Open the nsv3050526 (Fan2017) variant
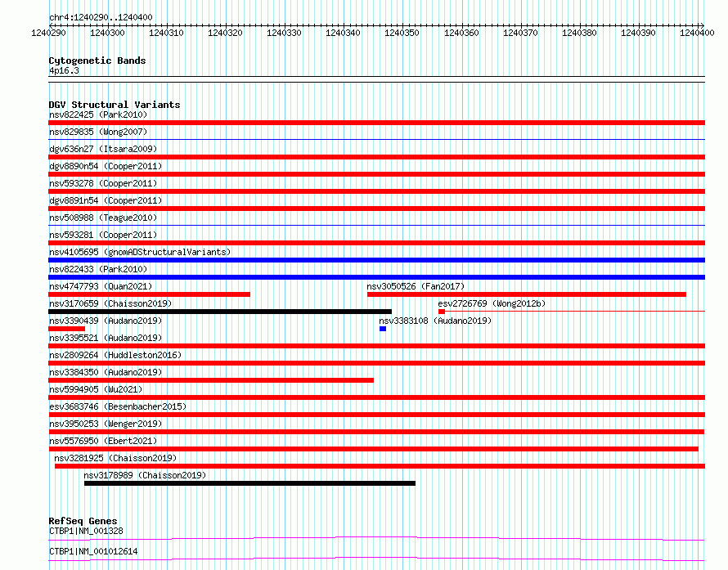This screenshot has width=728, height=570. click(x=416, y=286)
